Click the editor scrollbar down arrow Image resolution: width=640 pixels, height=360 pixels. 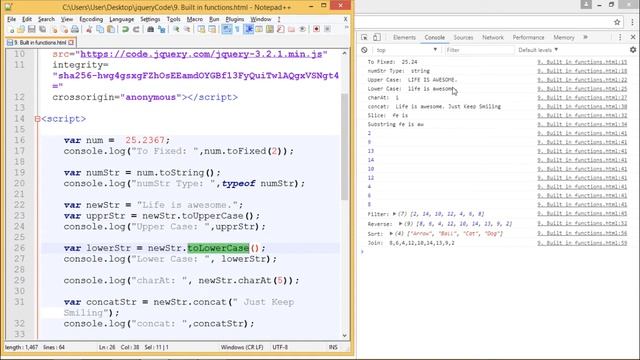(x=344, y=336)
